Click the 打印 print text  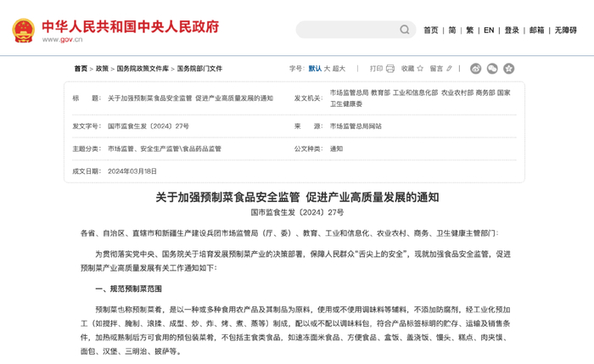pos(376,69)
